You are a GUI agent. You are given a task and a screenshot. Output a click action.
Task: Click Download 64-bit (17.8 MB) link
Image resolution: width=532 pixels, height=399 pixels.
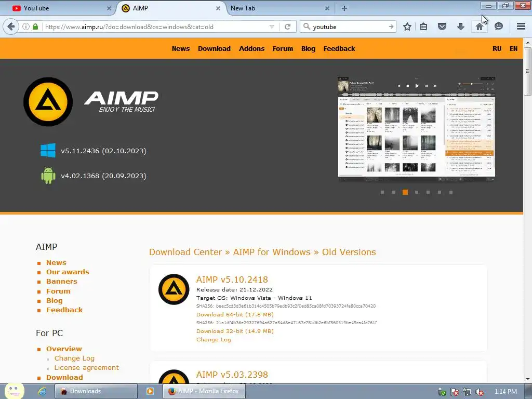pos(235,314)
